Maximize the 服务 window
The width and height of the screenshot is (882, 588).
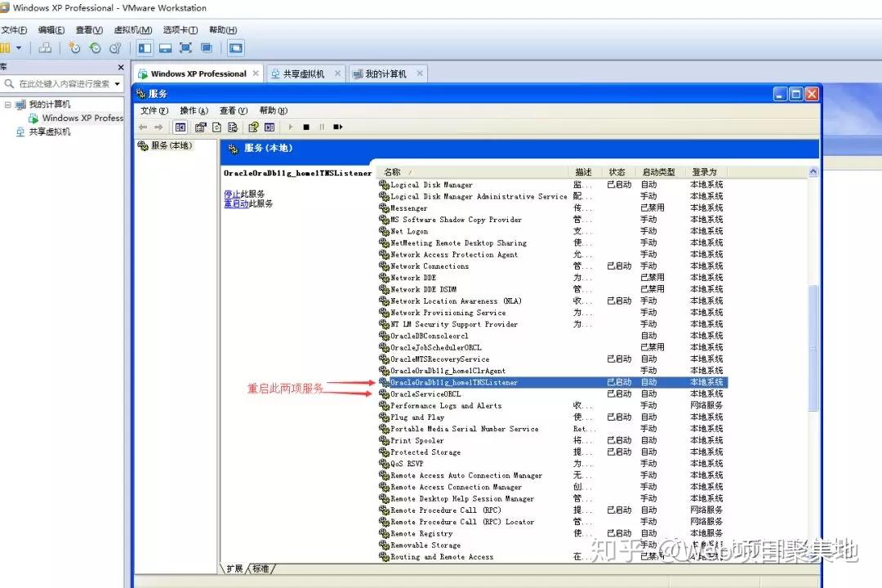pyautogui.click(x=795, y=94)
